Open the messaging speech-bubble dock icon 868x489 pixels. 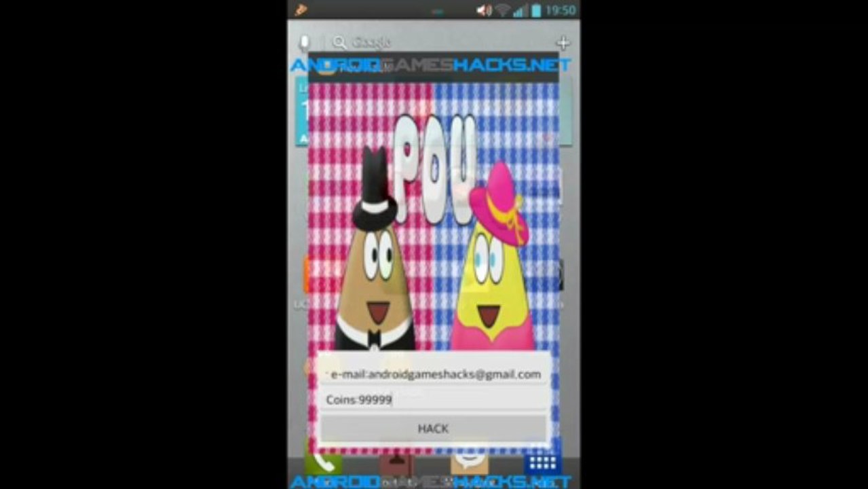click(x=469, y=462)
